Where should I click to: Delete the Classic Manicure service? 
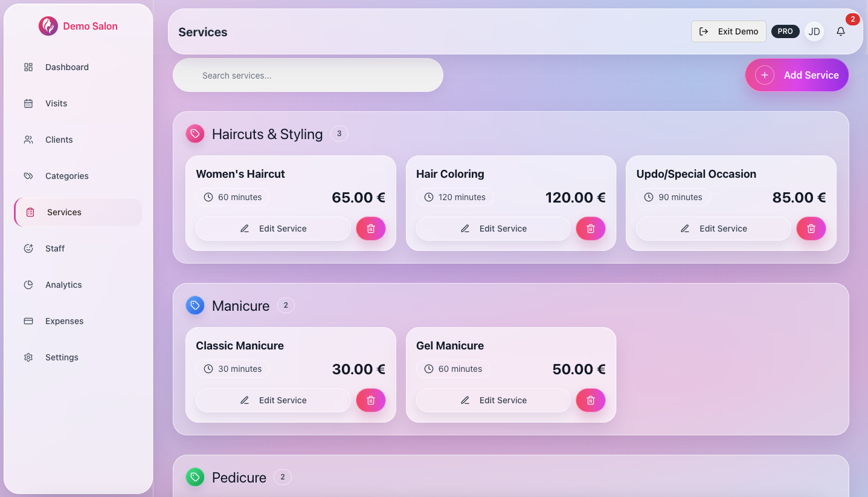[x=371, y=400]
